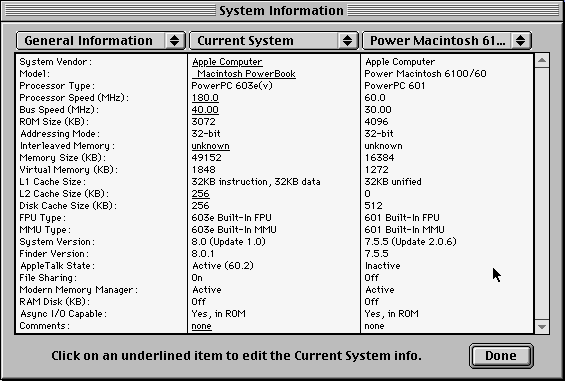Click the Active (60.2) AppleTalk value
Screen dimensions: 565x381
click(x=223, y=266)
